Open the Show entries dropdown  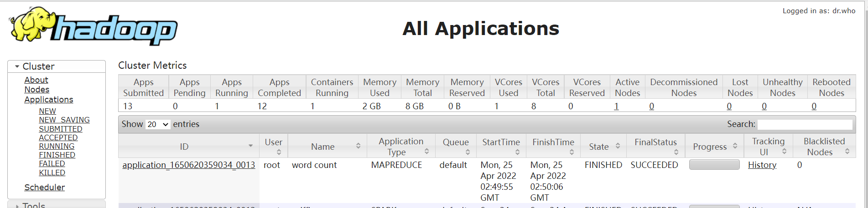coord(158,124)
